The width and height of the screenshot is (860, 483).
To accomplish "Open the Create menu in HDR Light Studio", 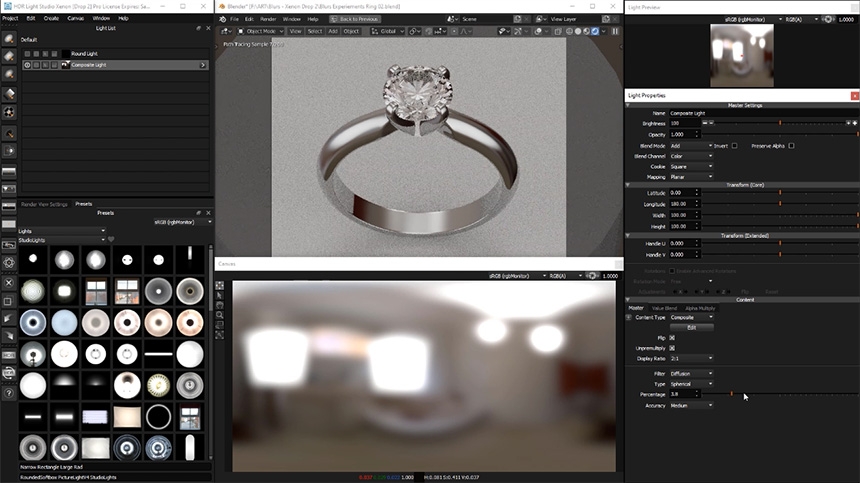I will point(51,18).
